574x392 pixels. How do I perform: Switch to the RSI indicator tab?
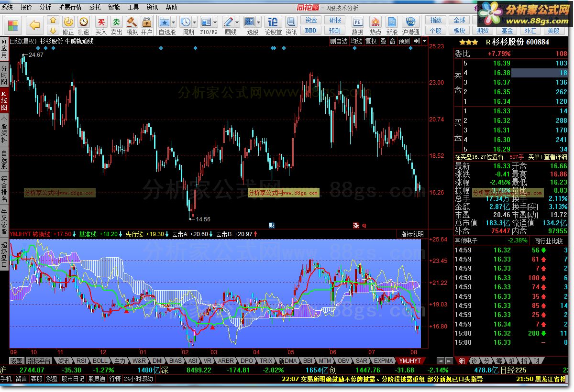[x=81, y=360]
